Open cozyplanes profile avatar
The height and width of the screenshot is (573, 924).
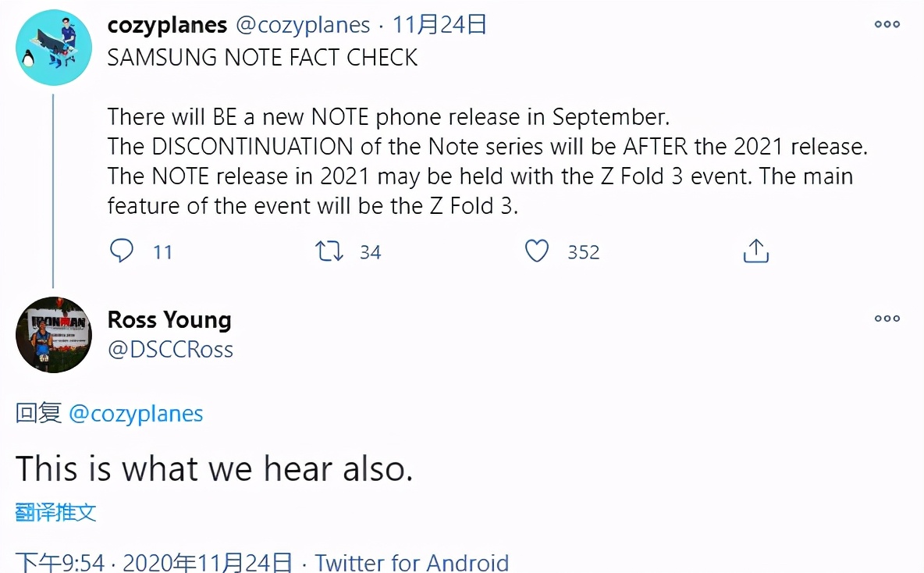click(x=54, y=47)
